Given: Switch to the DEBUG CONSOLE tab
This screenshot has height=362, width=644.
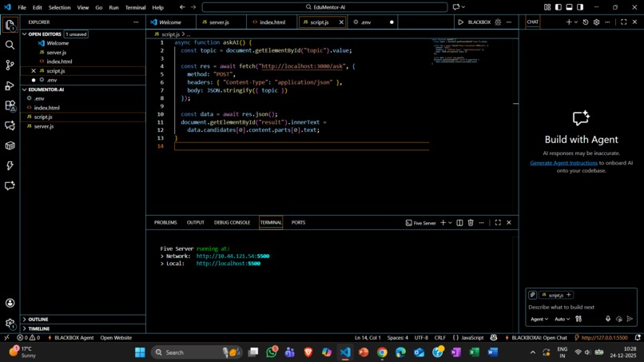Looking at the screenshot, I should (232, 223).
